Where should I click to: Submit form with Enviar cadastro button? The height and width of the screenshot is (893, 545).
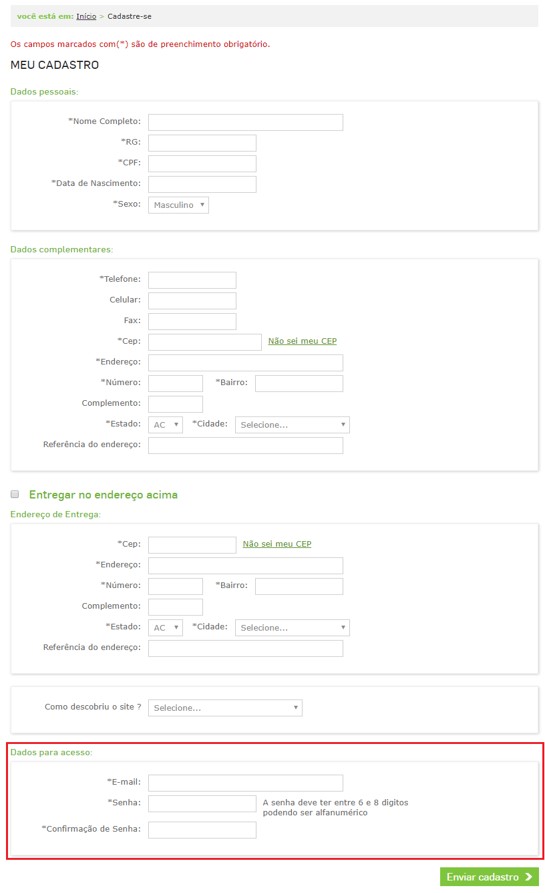[489, 877]
